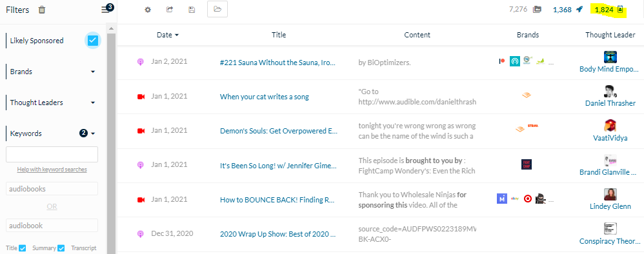Open '#221 Sauna Without the Sauna' title link

278,63
